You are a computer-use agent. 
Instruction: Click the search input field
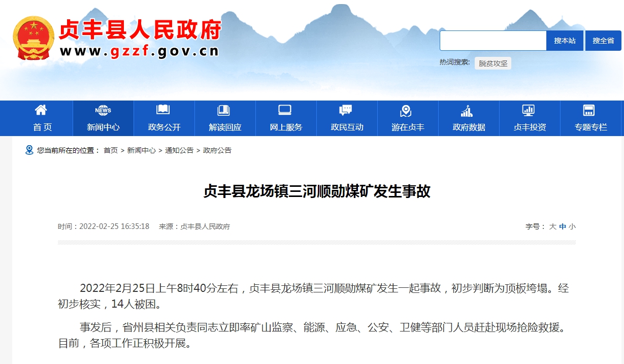coord(492,41)
